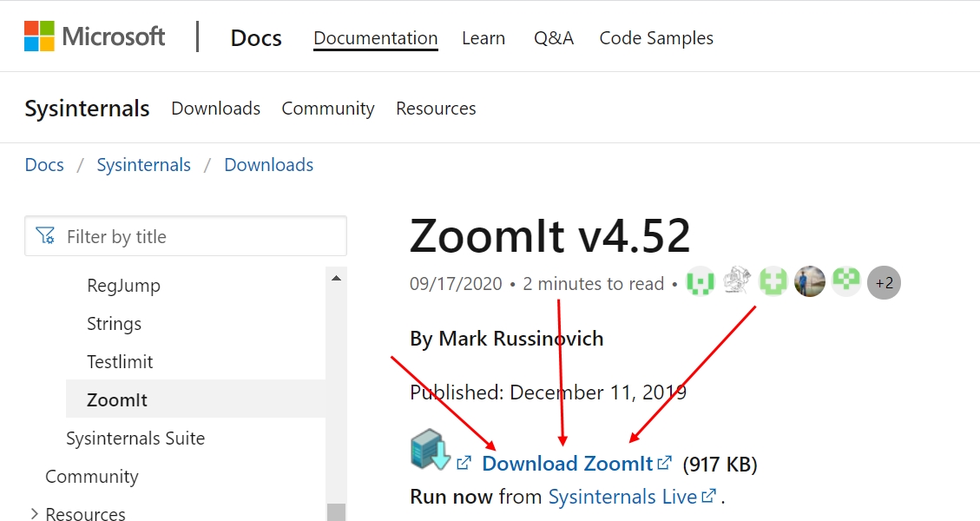
Task: Open the Sysinternals Live link
Action: (622, 497)
